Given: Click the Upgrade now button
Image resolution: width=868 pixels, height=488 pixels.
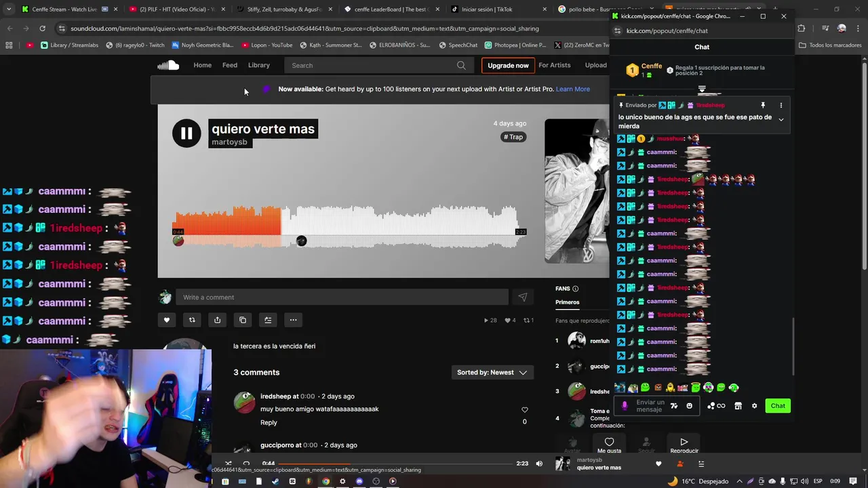Looking at the screenshot, I should pyautogui.click(x=508, y=65).
